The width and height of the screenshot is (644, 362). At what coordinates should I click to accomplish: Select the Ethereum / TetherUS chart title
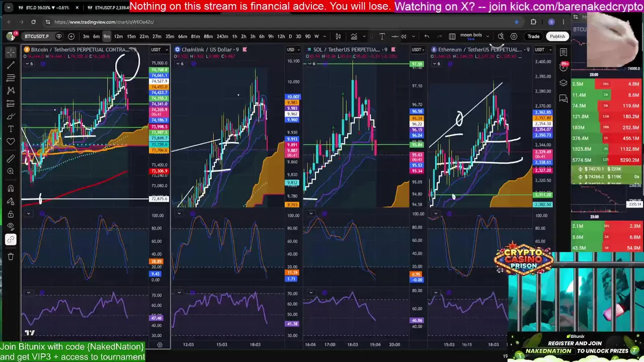[x=479, y=49]
